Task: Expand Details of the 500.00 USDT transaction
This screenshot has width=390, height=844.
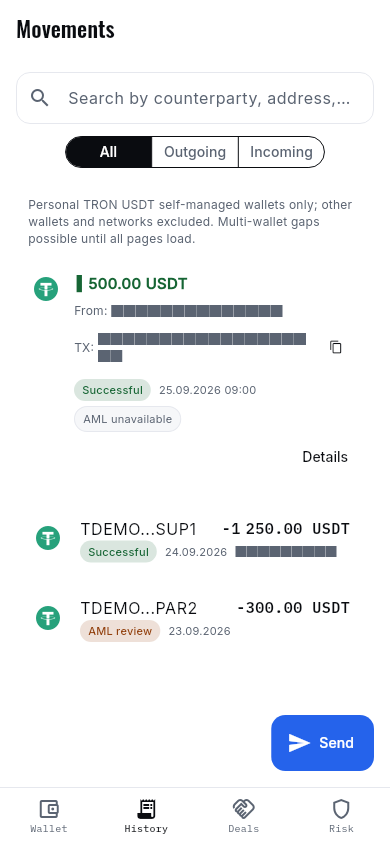Action: coord(325,457)
